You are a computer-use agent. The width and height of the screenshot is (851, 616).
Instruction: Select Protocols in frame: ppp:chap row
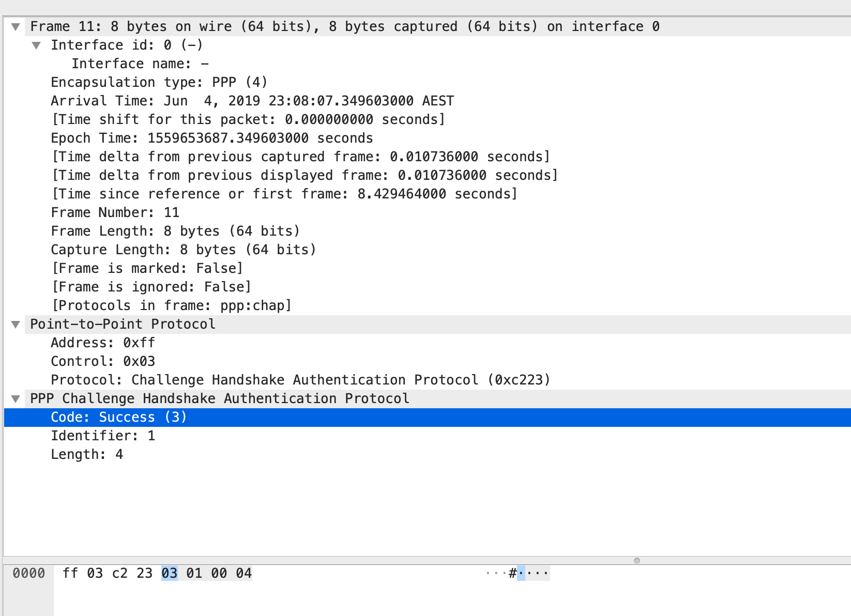coord(171,306)
